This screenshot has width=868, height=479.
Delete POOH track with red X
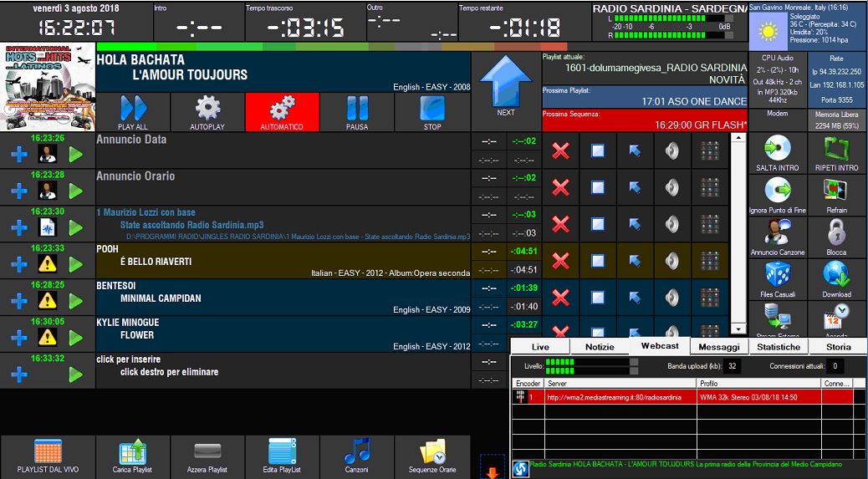(561, 261)
